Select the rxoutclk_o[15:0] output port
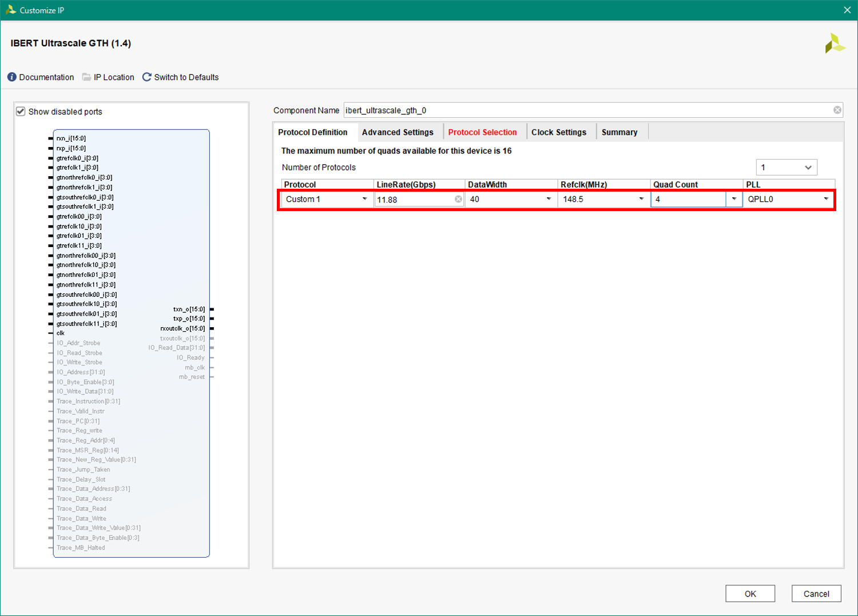Image resolution: width=858 pixels, height=616 pixels. point(182,328)
